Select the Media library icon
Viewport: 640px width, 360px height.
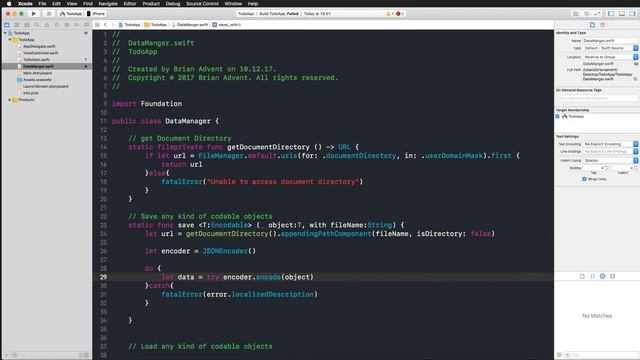(x=613, y=276)
